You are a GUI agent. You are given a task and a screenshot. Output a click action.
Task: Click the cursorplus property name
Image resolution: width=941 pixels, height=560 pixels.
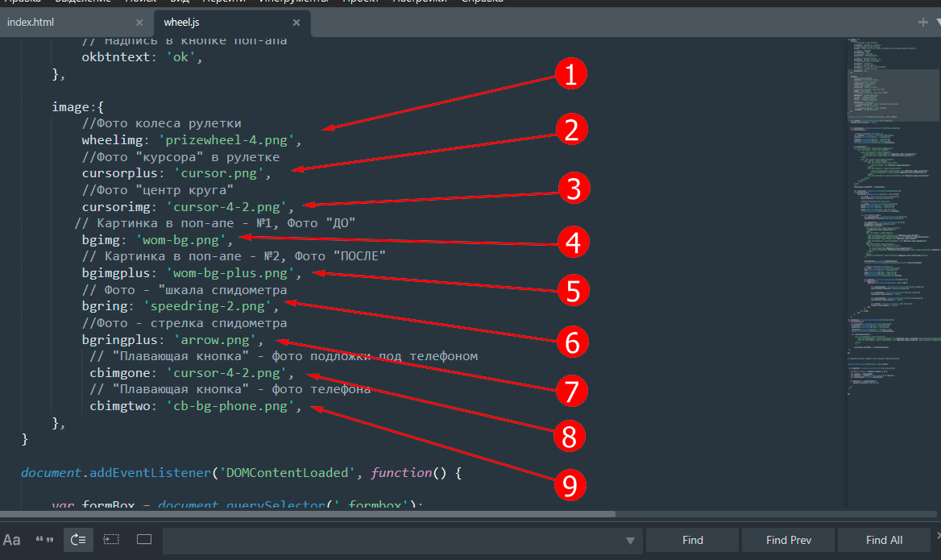[119, 173]
